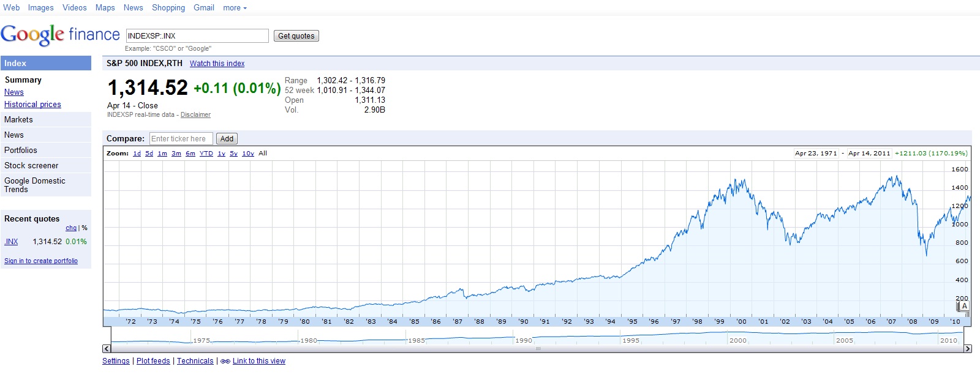Open Videos in the top bar

coord(75,8)
